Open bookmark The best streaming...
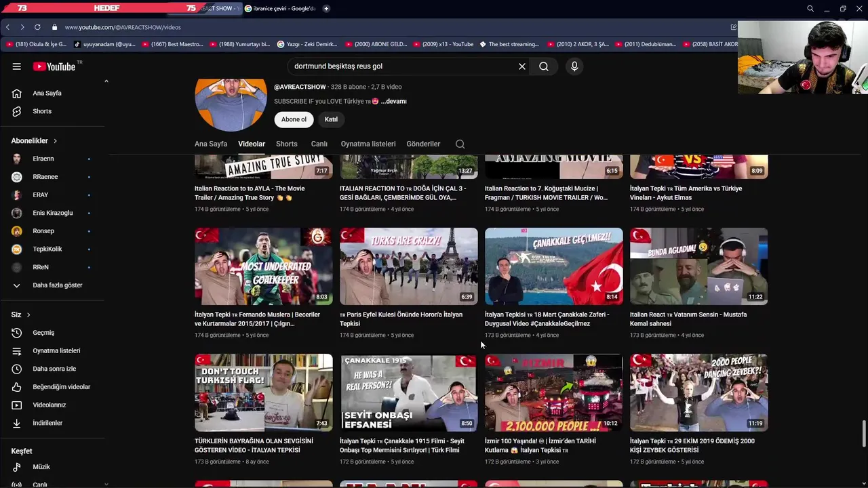This screenshot has width=868, height=488. (x=509, y=44)
